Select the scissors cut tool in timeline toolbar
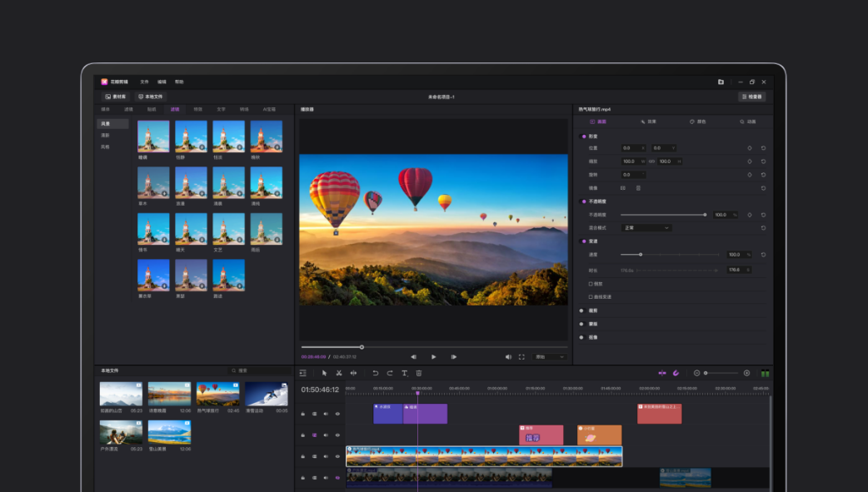 339,373
